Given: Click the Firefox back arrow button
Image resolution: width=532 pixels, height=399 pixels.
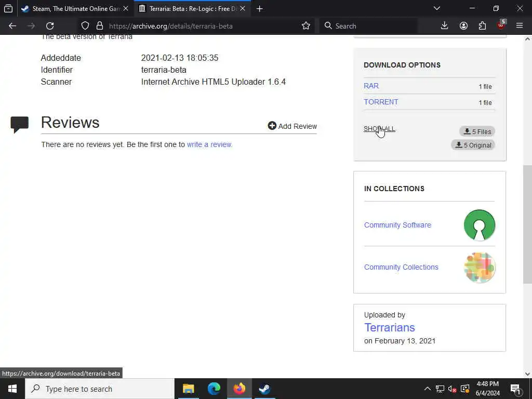Looking at the screenshot, I should 12,26.
